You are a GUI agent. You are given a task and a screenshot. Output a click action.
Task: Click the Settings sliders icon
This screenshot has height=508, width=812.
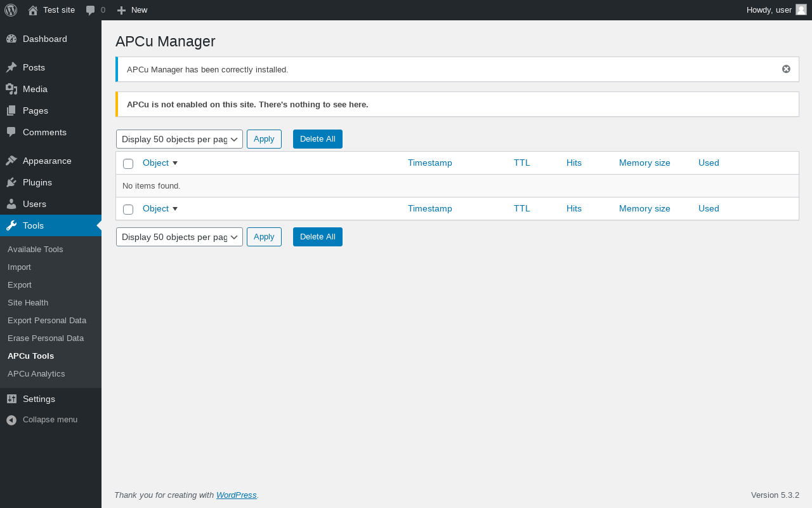(x=11, y=399)
